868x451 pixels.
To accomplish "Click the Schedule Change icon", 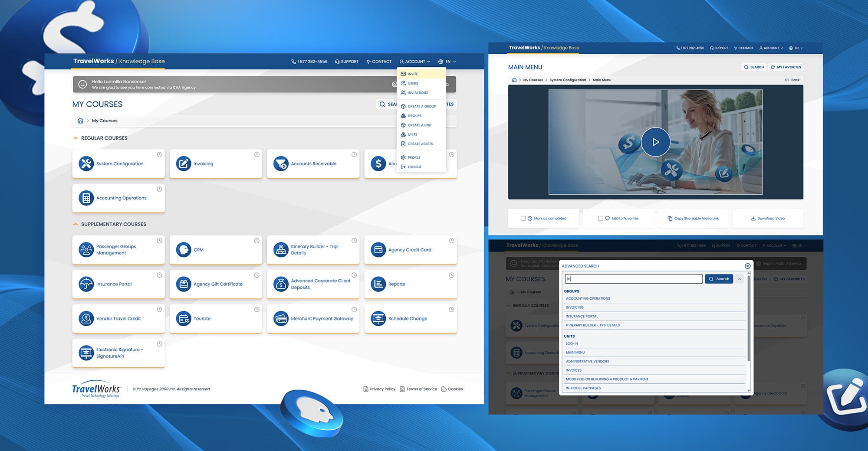I will coord(378,318).
